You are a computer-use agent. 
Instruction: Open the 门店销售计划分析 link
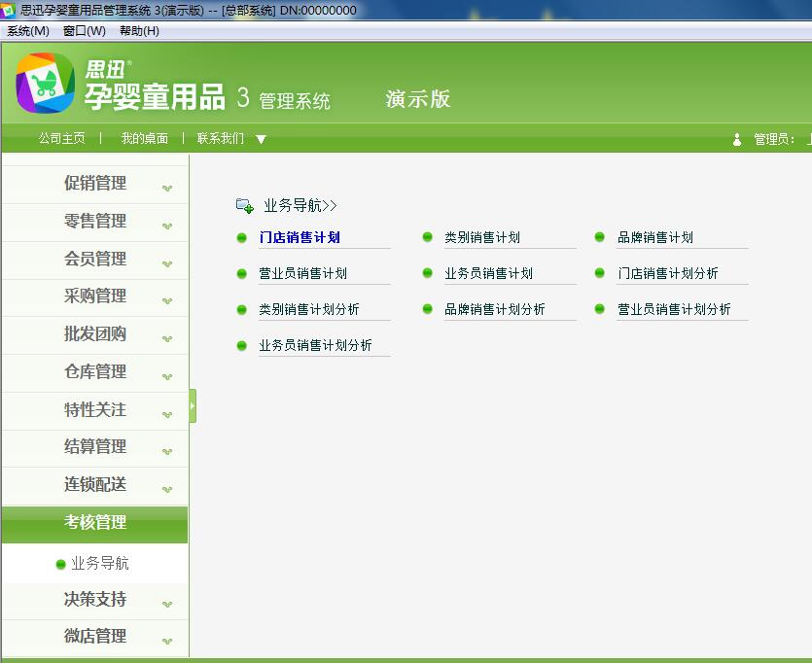coord(667,273)
